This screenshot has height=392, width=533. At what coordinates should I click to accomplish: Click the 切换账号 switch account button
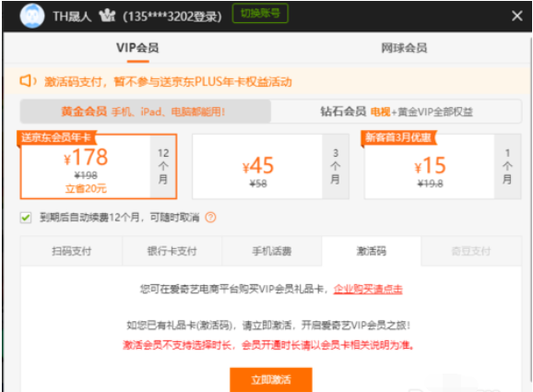coord(260,13)
